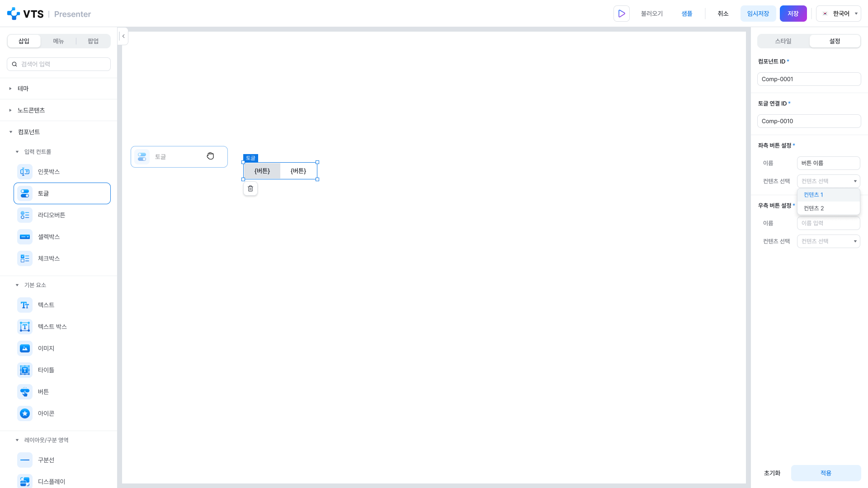The width and height of the screenshot is (868, 488).
Task: Select the 인풋박스 component icon
Action: (x=25, y=172)
